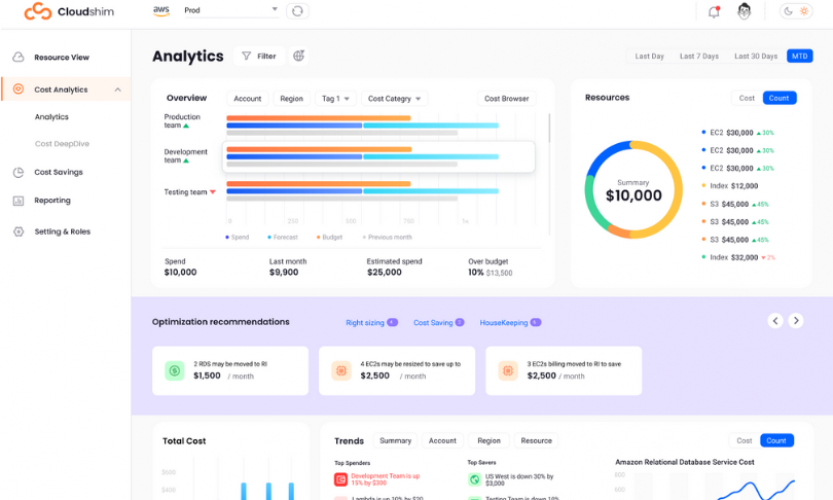Screen dimensions: 833x500
Task: Open the user avatar profile
Action: tap(744, 11)
